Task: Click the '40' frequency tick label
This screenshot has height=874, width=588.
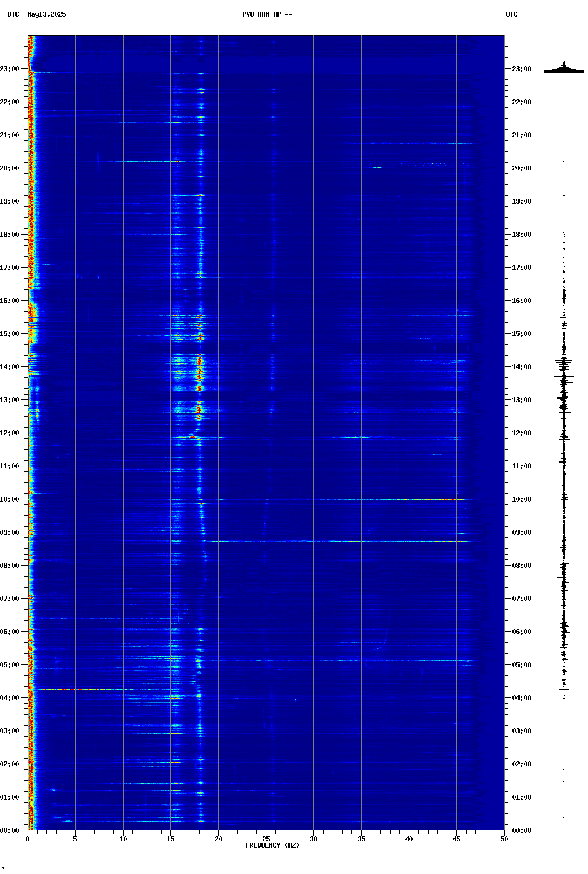Action: (x=409, y=839)
